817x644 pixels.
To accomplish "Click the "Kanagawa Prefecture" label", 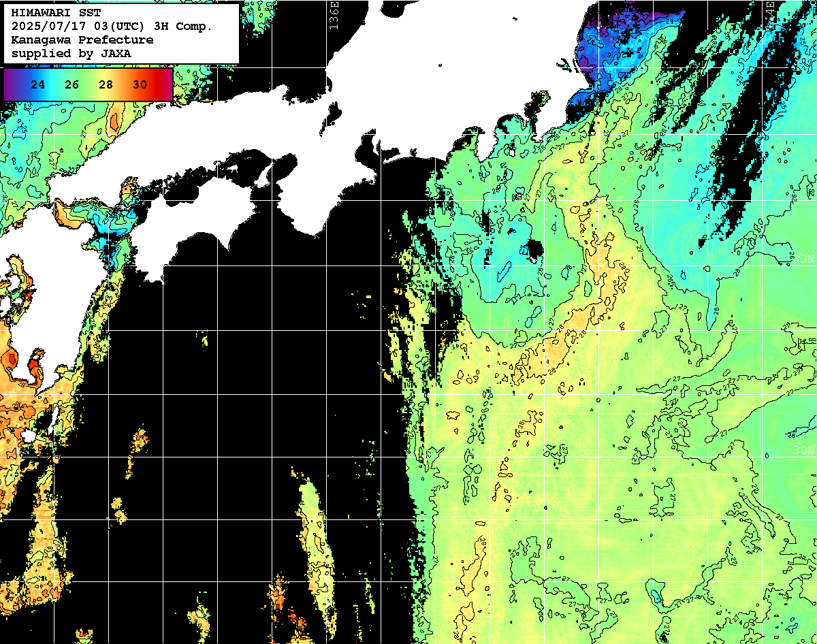I will click(82, 40).
